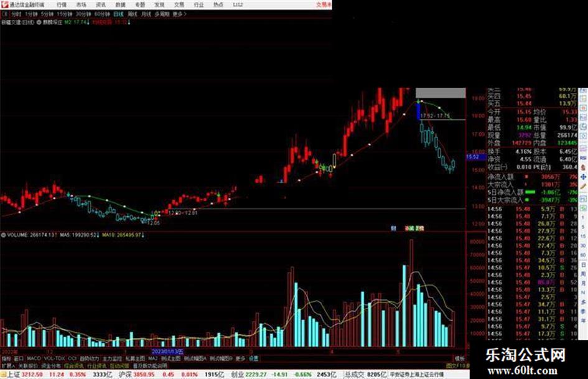Switch to 60-minute via sidebar '60' button
588x379 pixels.
coord(583,255)
